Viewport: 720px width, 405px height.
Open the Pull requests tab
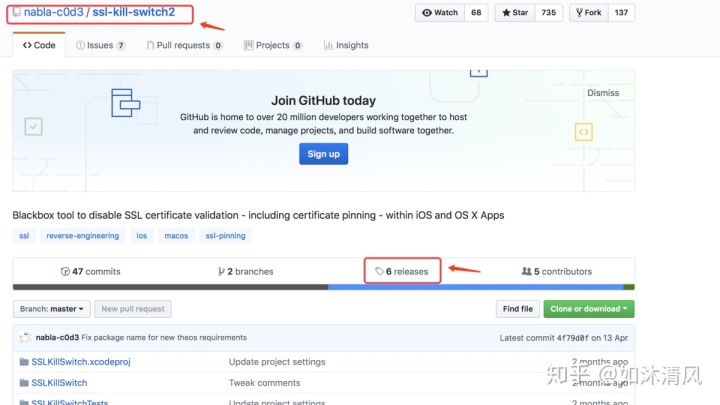point(185,45)
